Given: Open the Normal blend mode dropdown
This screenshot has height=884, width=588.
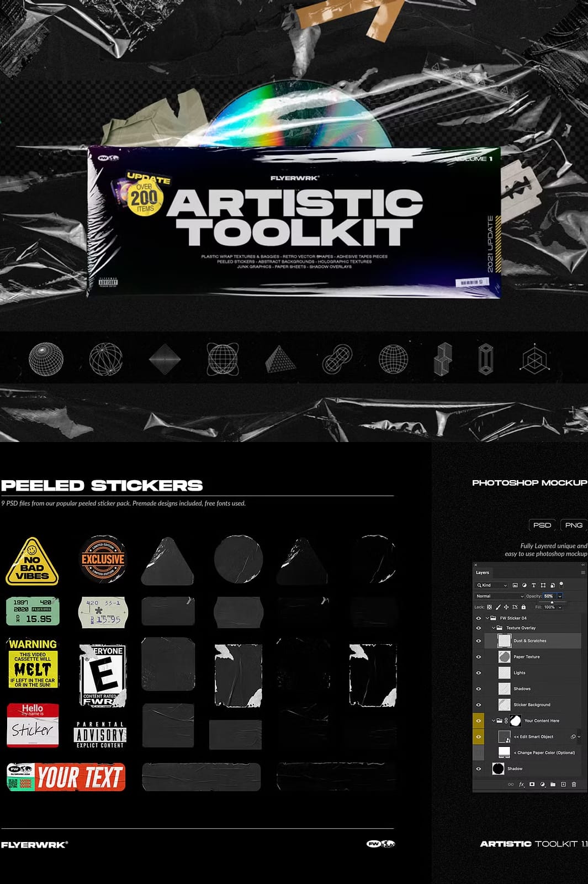Looking at the screenshot, I should (x=500, y=596).
